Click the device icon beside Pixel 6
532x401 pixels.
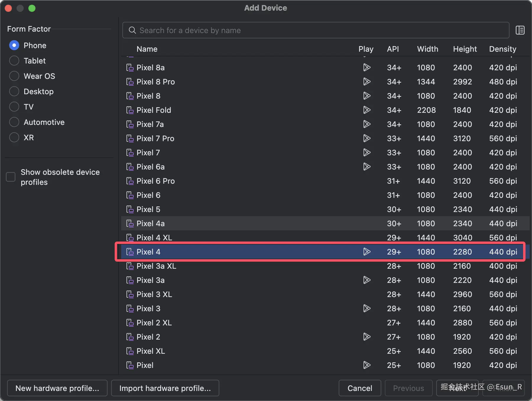(x=130, y=195)
